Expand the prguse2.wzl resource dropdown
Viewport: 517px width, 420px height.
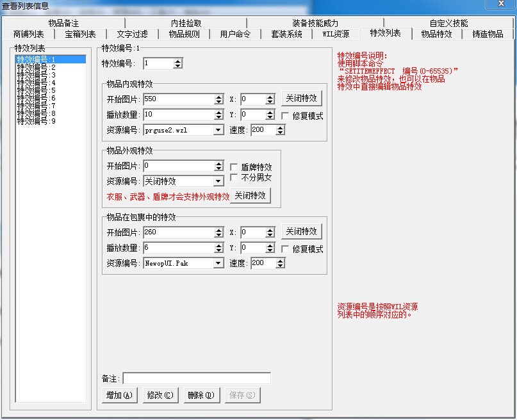point(218,130)
